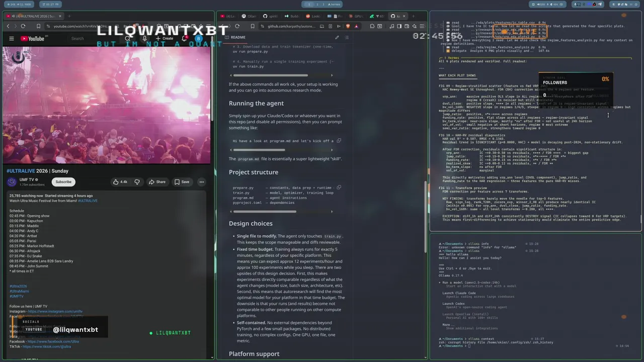644x362 pixels.
Task: Bookmark the GitHub autoresearch page
Action: tap(253, 26)
